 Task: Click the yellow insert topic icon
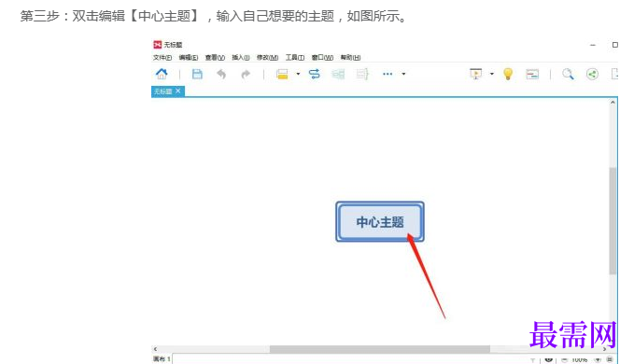click(282, 74)
